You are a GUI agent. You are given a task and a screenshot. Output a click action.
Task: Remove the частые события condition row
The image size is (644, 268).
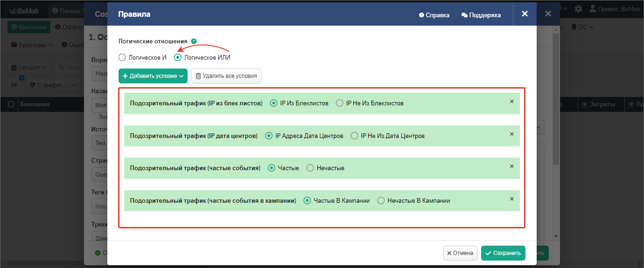click(511, 166)
